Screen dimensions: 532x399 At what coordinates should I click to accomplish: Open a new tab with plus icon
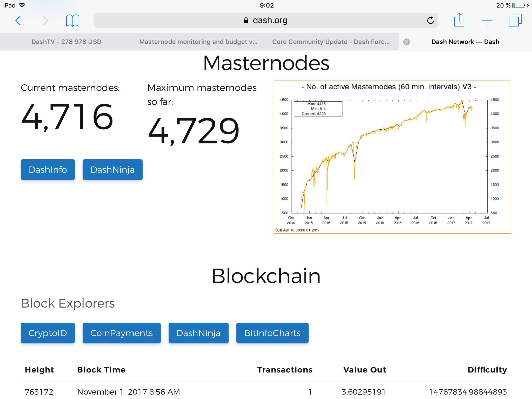487,20
